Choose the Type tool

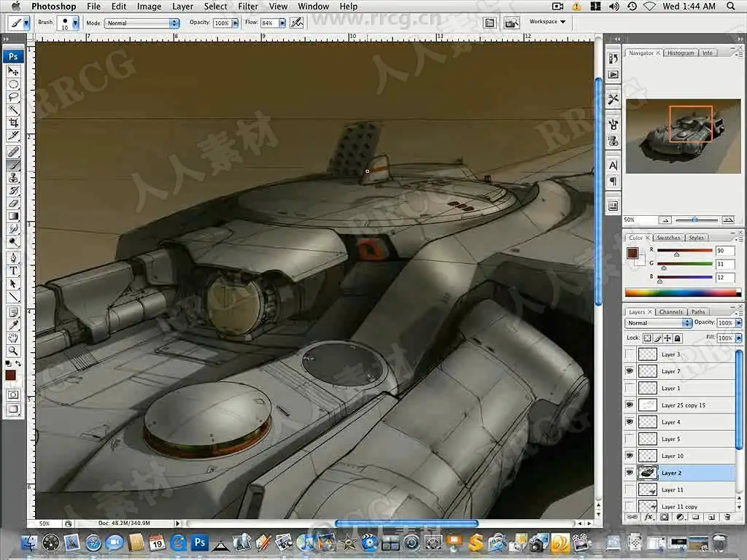pyautogui.click(x=13, y=271)
